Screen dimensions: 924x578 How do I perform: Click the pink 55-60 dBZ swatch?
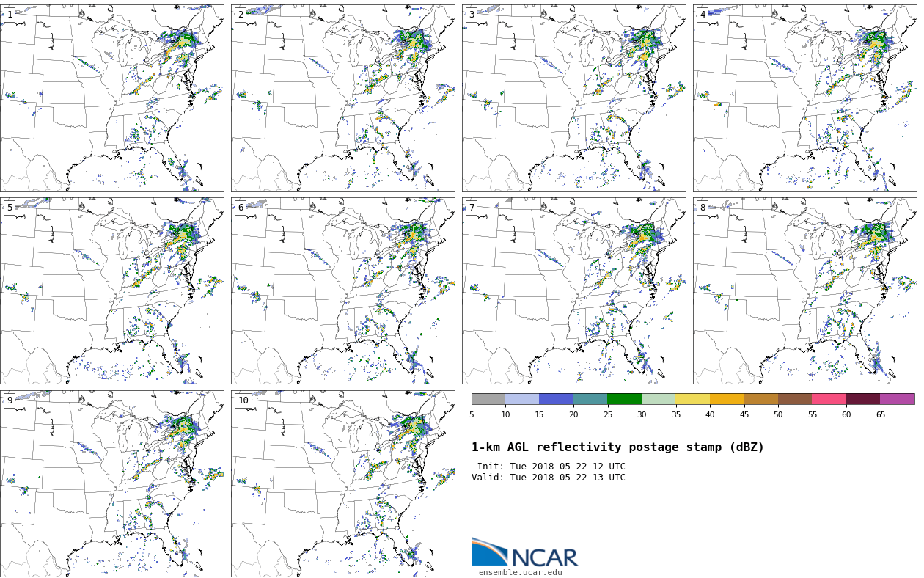pyautogui.click(x=829, y=399)
